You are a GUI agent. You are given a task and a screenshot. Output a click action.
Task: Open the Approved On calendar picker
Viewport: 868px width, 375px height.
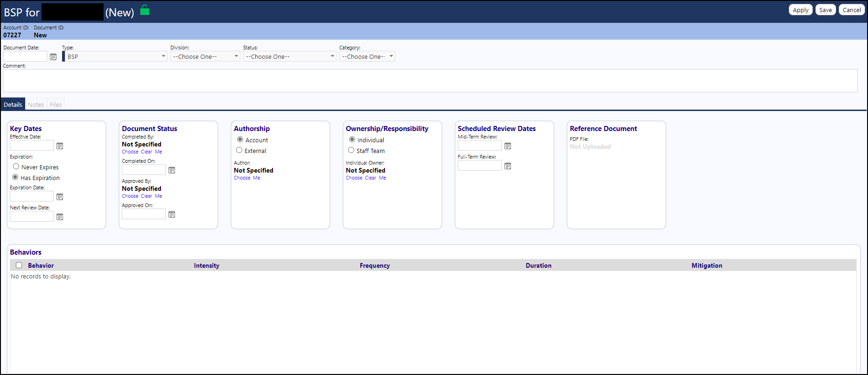172,215
